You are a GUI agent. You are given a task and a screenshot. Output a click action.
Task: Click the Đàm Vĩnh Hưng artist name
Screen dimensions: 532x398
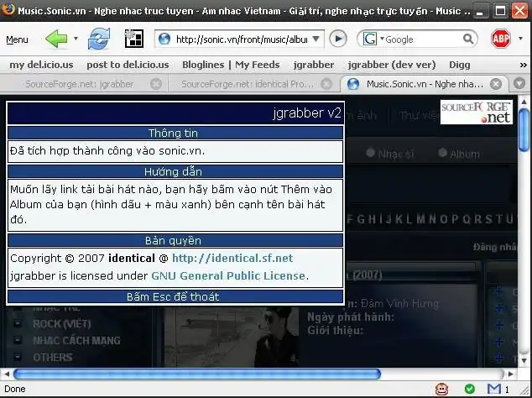coord(399,303)
